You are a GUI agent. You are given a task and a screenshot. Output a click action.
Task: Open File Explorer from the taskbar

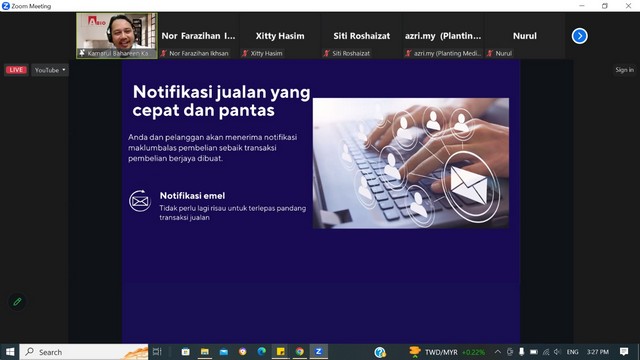pyautogui.click(x=204, y=351)
